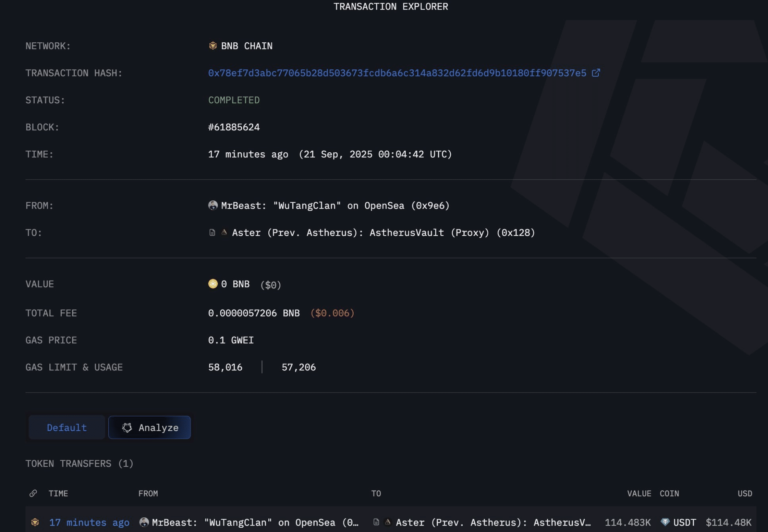Click MrBeast avatar in token transfer row
This screenshot has height=532, width=768.
point(144,522)
